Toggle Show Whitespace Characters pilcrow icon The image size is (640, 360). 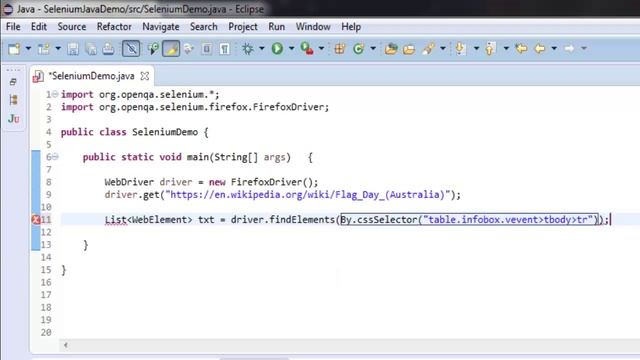224,49
